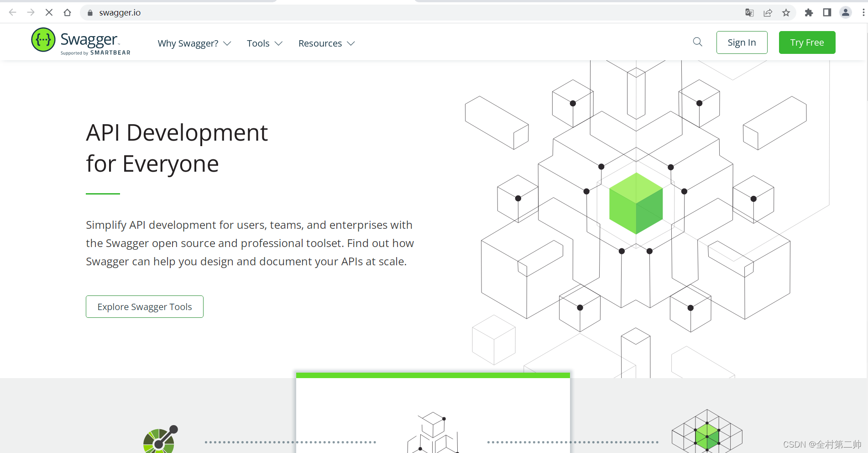Click the Try Free button

coord(807,42)
